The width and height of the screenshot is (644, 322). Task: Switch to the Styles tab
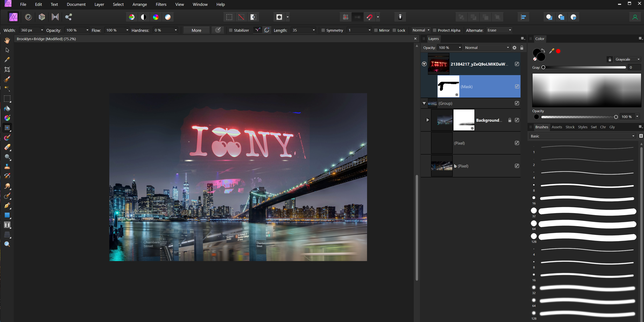tap(583, 127)
